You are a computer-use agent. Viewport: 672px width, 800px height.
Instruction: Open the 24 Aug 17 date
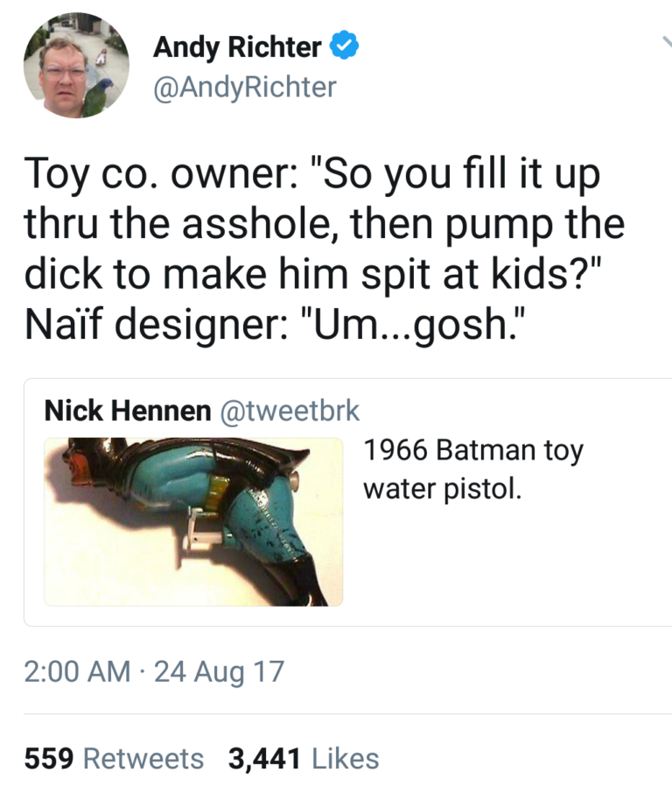click(x=219, y=671)
